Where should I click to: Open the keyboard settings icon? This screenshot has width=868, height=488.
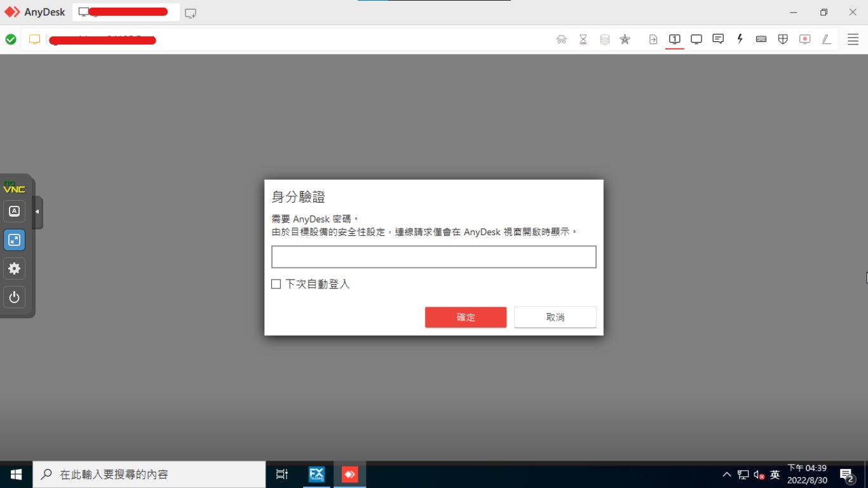761,39
